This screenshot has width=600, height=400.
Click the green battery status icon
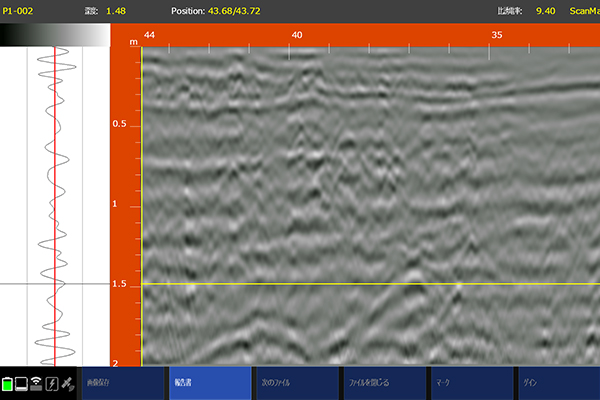[x=9, y=384]
